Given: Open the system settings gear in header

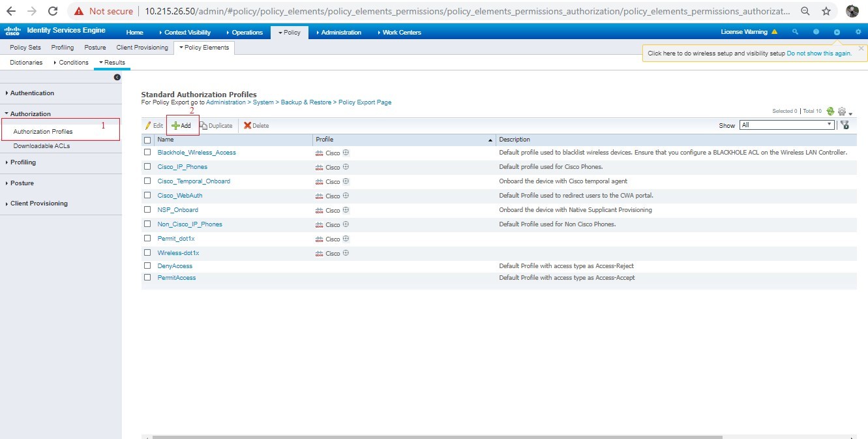Looking at the screenshot, I should click(858, 32).
